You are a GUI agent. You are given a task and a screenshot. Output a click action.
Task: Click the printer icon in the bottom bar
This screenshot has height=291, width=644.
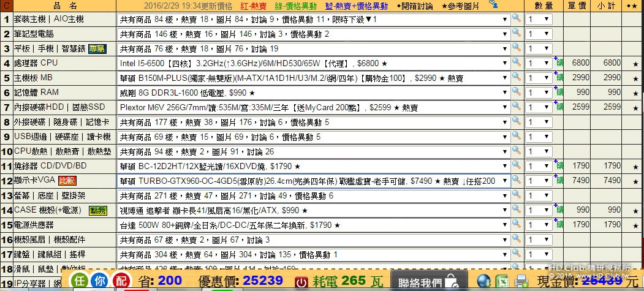coord(521,281)
